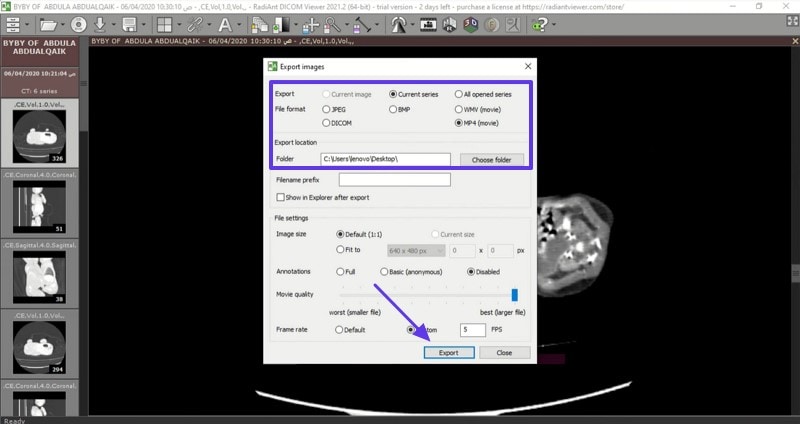800x424 pixels.
Task: Click the floppy disk export icon
Action: pyautogui.click(x=129, y=24)
